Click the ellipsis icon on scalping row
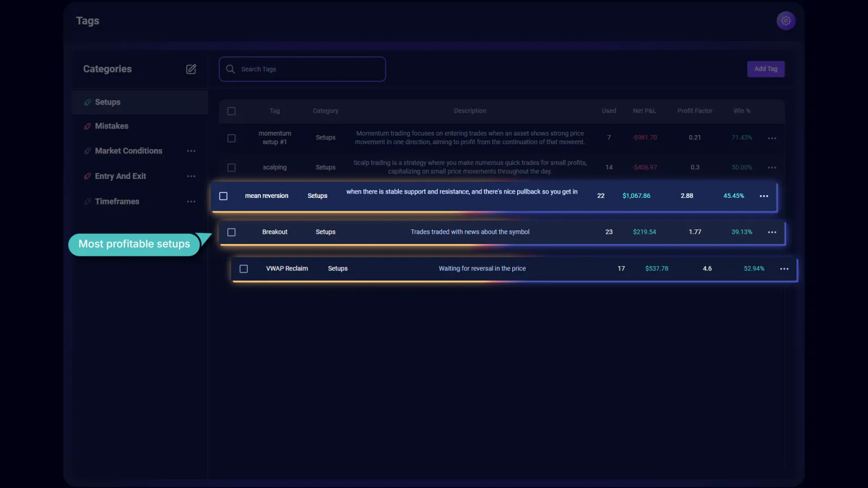The image size is (868, 488). coord(772,168)
